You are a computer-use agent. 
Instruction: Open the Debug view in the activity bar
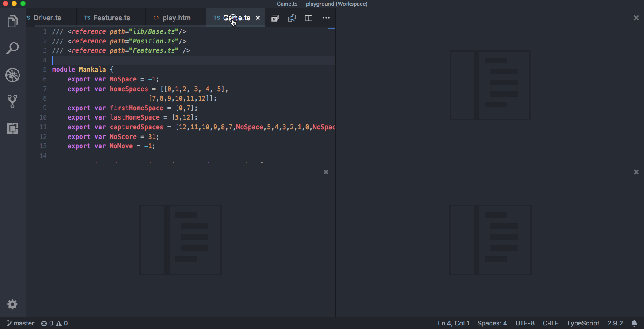(x=12, y=75)
